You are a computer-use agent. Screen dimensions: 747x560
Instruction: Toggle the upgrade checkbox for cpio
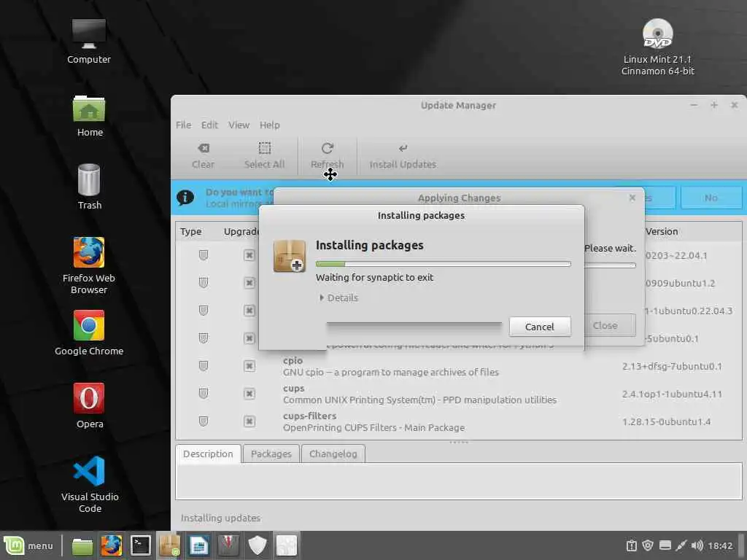(249, 366)
